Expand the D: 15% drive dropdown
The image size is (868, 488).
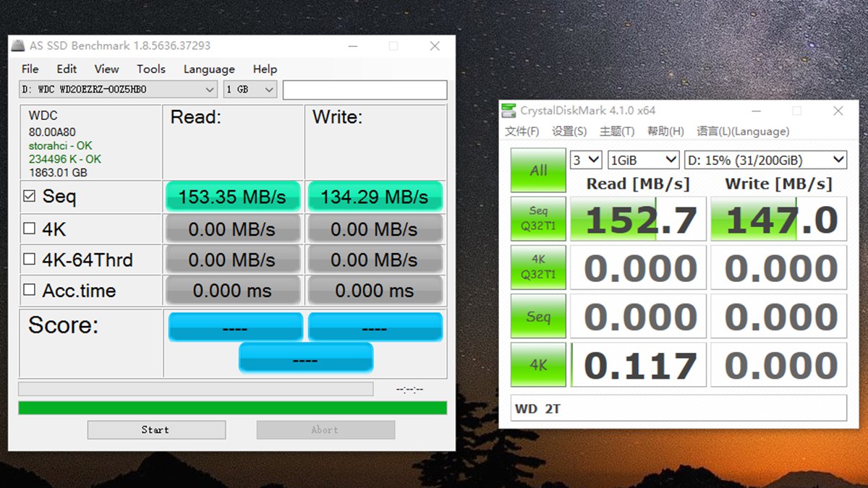coord(765,160)
